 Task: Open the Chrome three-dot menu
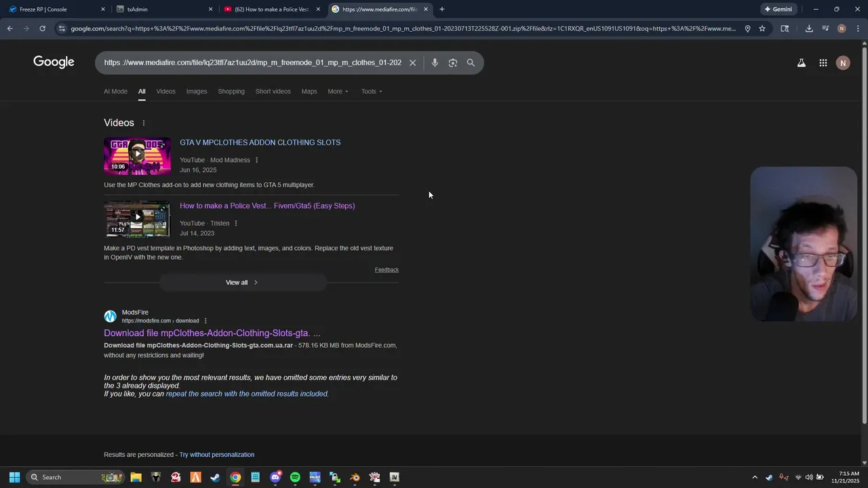tap(858, 28)
